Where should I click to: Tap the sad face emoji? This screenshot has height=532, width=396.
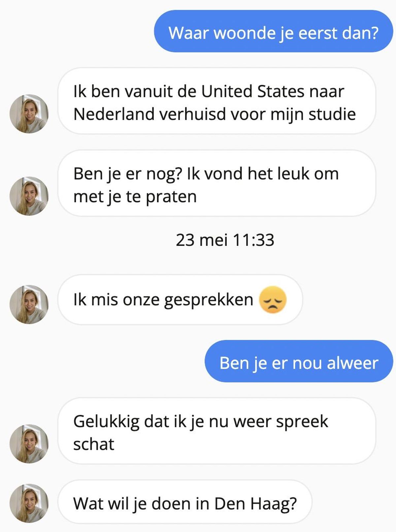click(x=273, y=300)
